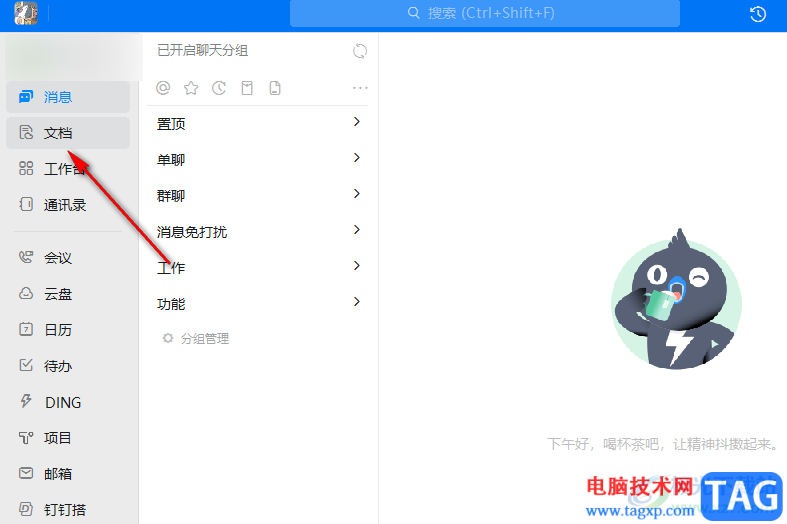Expand the 置顶 group chevron
This screenshot has width=787, height=524.
click(x=357, y=122)
